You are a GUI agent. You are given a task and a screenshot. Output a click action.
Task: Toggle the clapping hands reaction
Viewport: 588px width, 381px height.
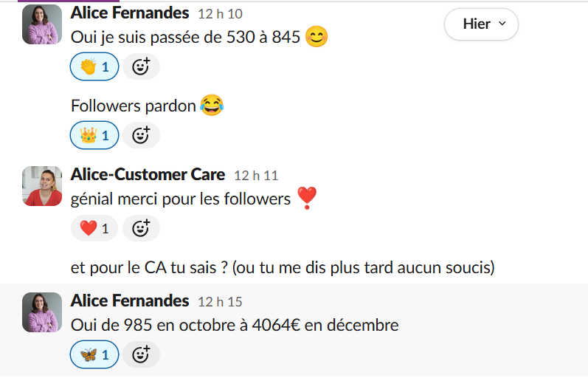94,67
